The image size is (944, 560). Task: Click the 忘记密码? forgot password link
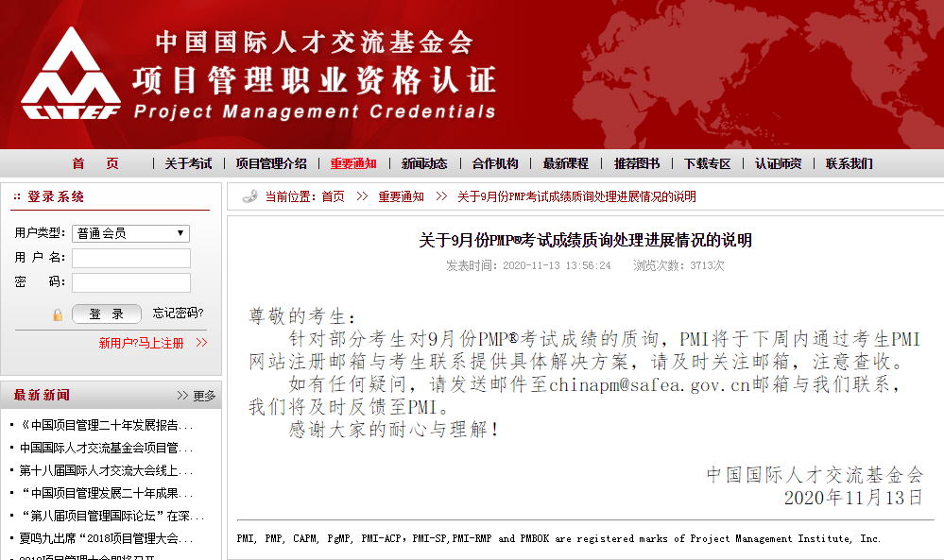click(x=178, y=314)
